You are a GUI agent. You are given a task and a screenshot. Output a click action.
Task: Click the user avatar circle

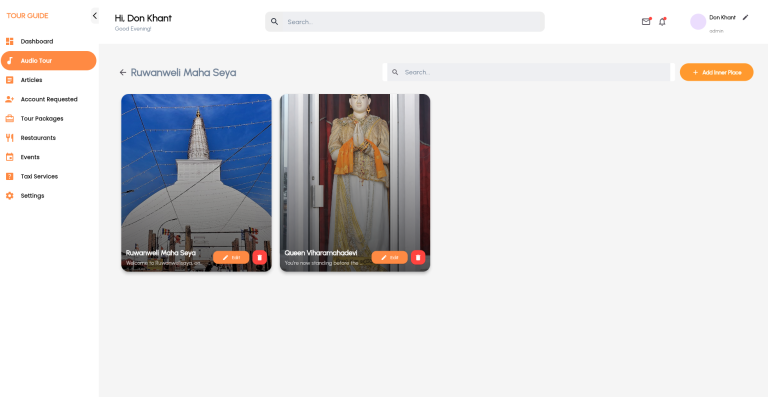point(698,22)
